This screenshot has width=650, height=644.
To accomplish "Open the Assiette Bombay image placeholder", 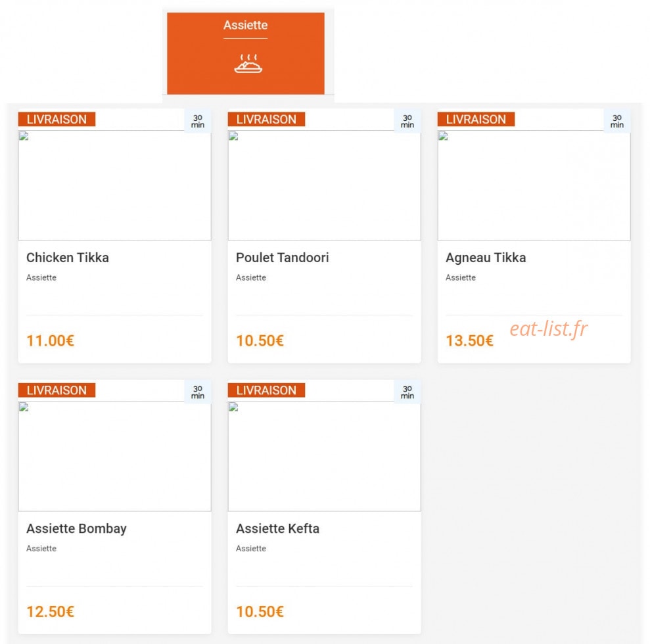I will coord(115,456).
